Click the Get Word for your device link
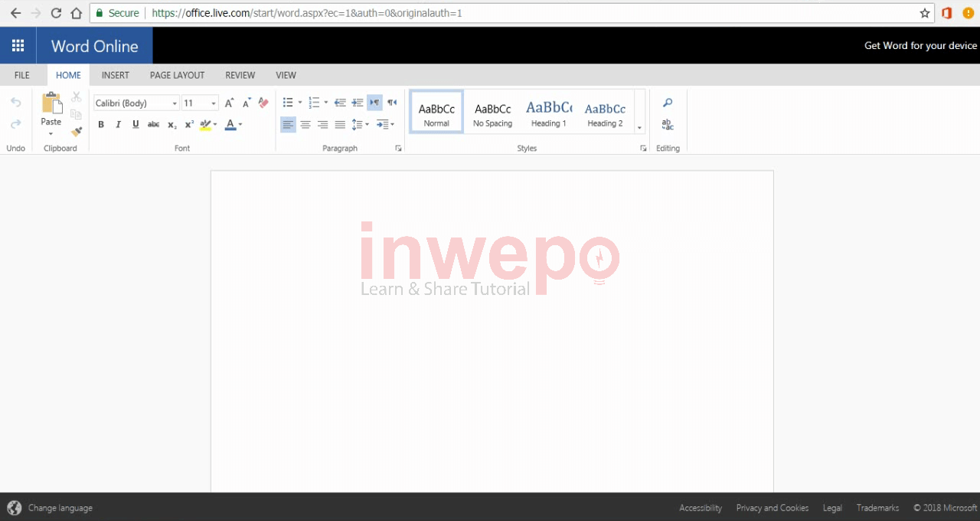 pos(920,46)
